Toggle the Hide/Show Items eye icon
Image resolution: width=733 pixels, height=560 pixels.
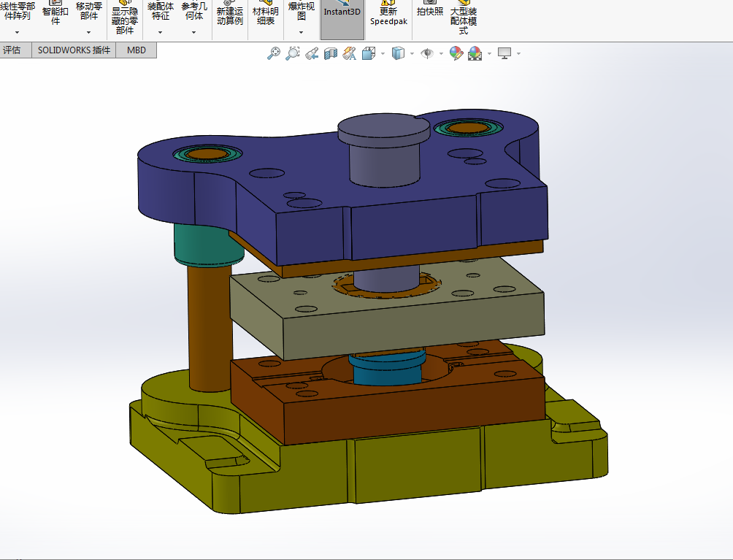(427, 53)
